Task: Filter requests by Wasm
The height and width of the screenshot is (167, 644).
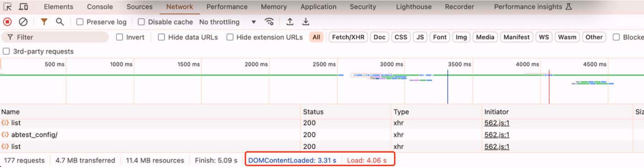Action: tap(568, 37)
